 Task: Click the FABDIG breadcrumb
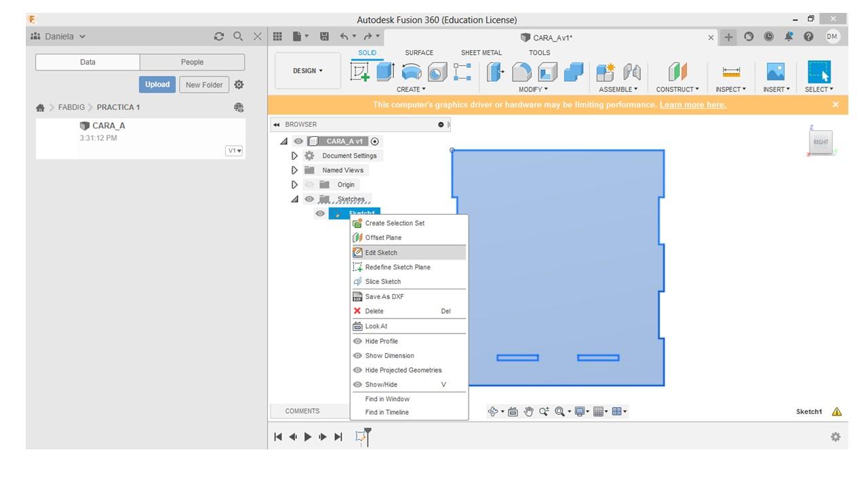click(x=71, y=107)
